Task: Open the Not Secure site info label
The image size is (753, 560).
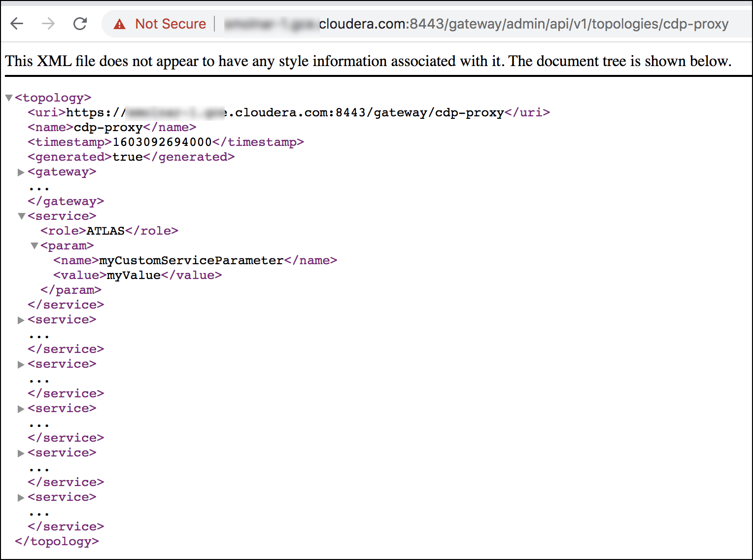Action: coord(170,24)
